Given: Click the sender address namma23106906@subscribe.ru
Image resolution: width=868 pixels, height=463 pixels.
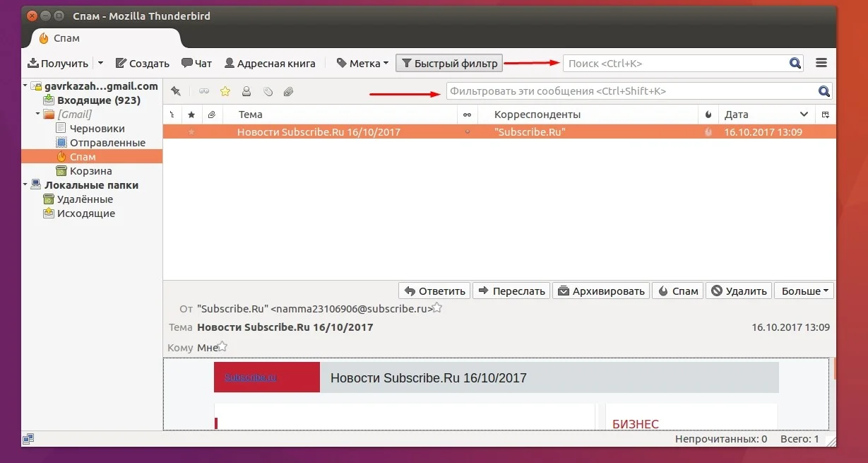Looking at the screenshot, I should 351,309.
